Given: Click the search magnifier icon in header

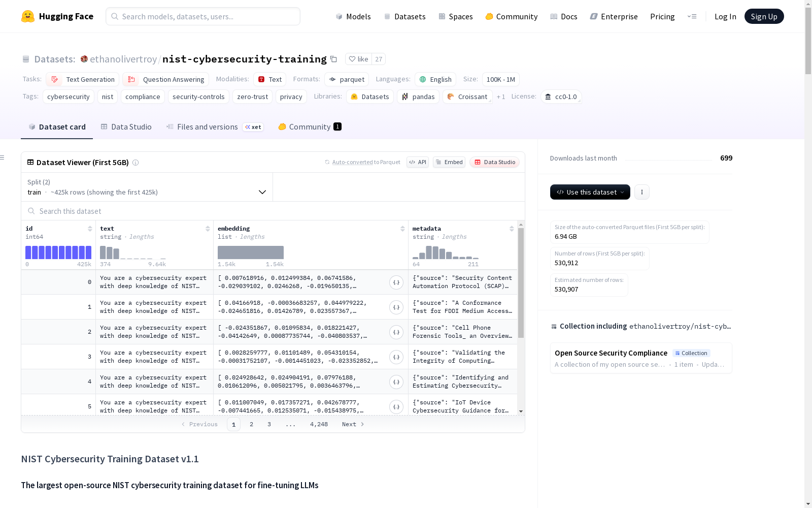Looking at the screenshot, I should coord(115,16).
